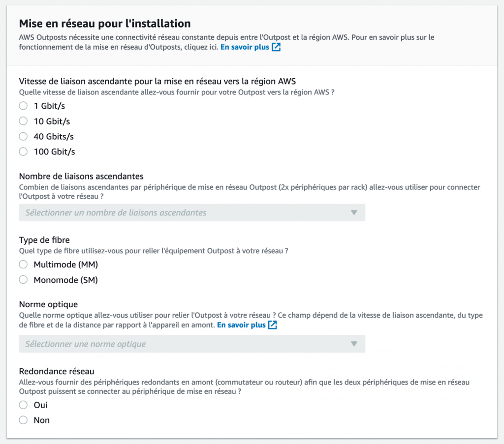Click the arrow of the liaisons ascendantes dropdown
The height and width of the screenshot is (444, 504).
tap(354, 212)
